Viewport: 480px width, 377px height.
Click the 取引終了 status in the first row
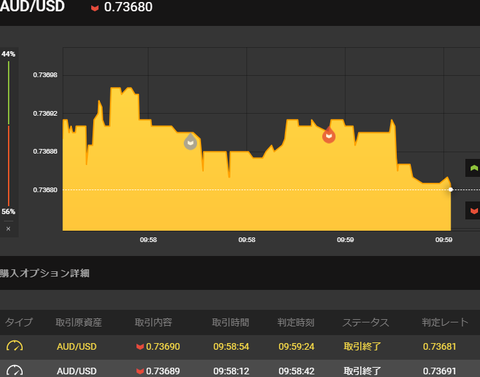pyautogui.click(x=362, y=347)
